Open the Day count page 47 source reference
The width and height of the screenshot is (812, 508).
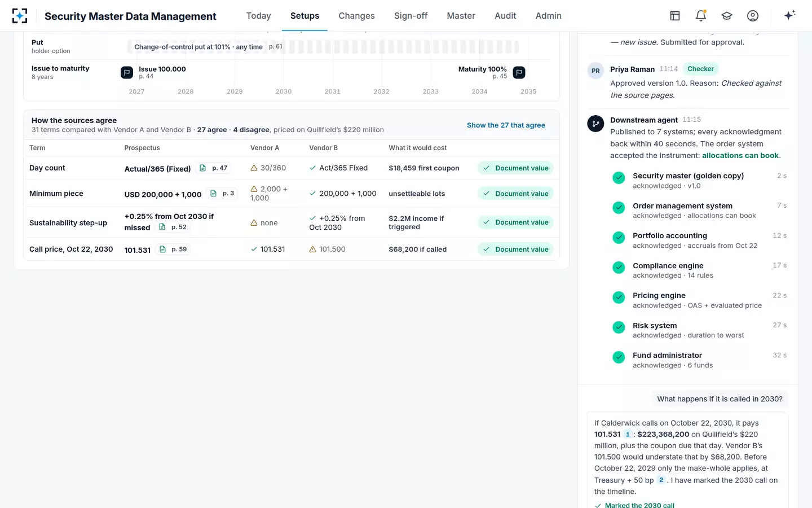pyautogui.click(x=214, y=168)
